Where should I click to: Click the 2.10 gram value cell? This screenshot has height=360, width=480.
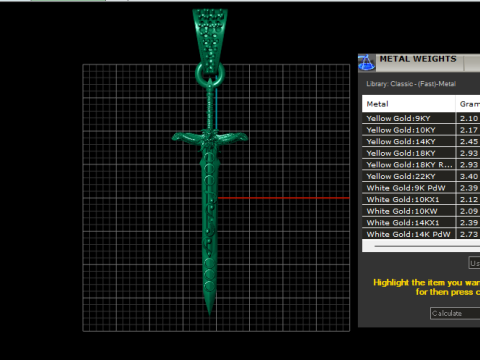click(x=468, y=118)
